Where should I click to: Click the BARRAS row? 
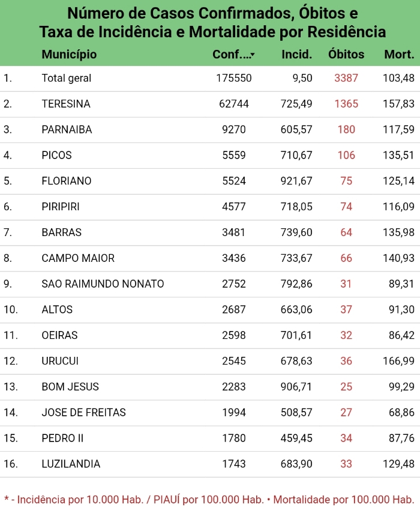(x=210, y=232)
